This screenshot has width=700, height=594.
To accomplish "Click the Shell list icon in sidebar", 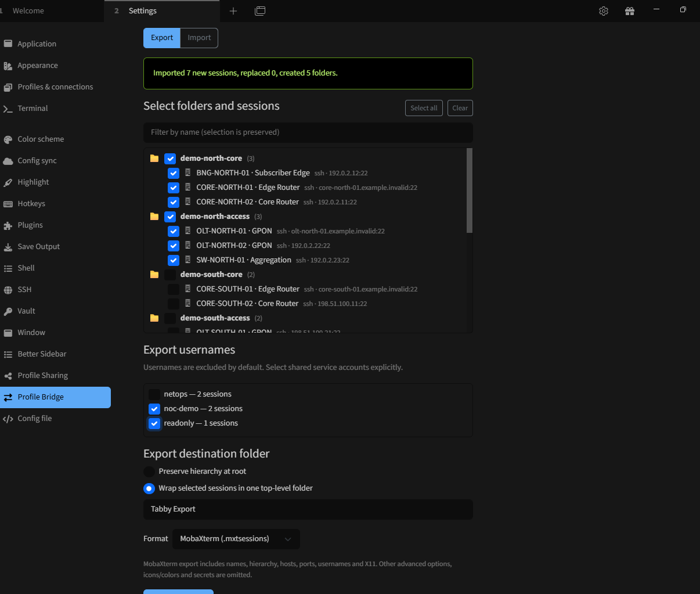I will (x=8, y=268).
